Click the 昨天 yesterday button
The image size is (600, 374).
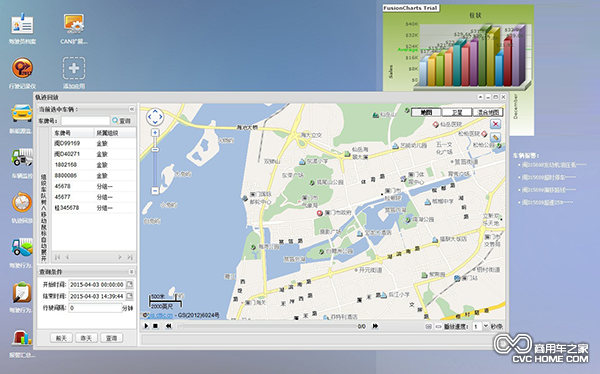86,338
